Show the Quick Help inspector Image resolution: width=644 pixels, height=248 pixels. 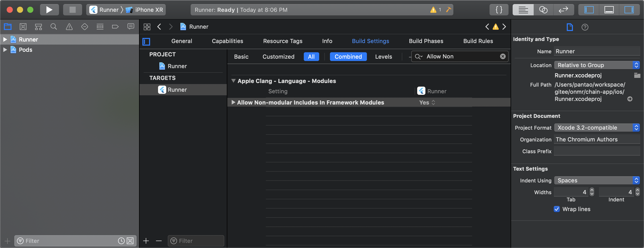pyautogui.click(x=585, y=27)
